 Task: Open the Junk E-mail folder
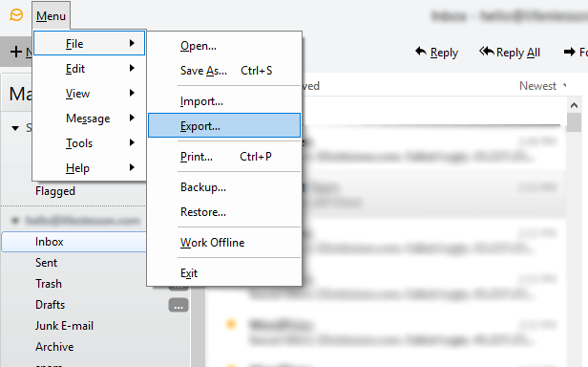64,326
